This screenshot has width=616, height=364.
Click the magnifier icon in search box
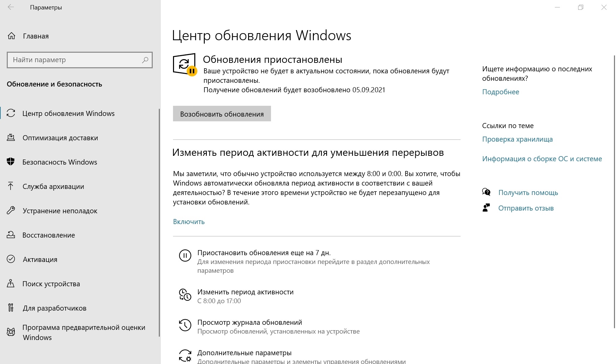pyautogui.click(x=145, y=60)
